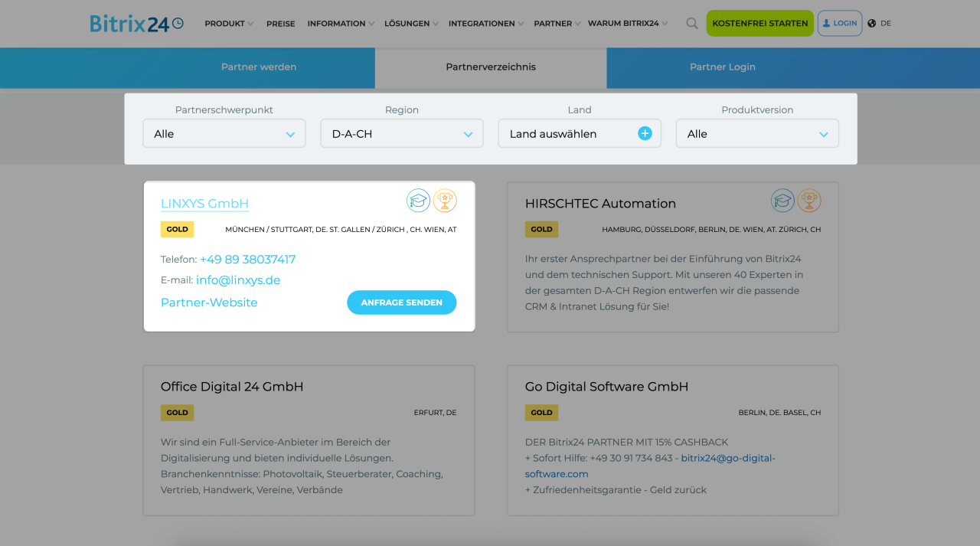Expand the WARUM BITRIX24 menu
Viewport: 980px width, 546px height.
point(628,24)
